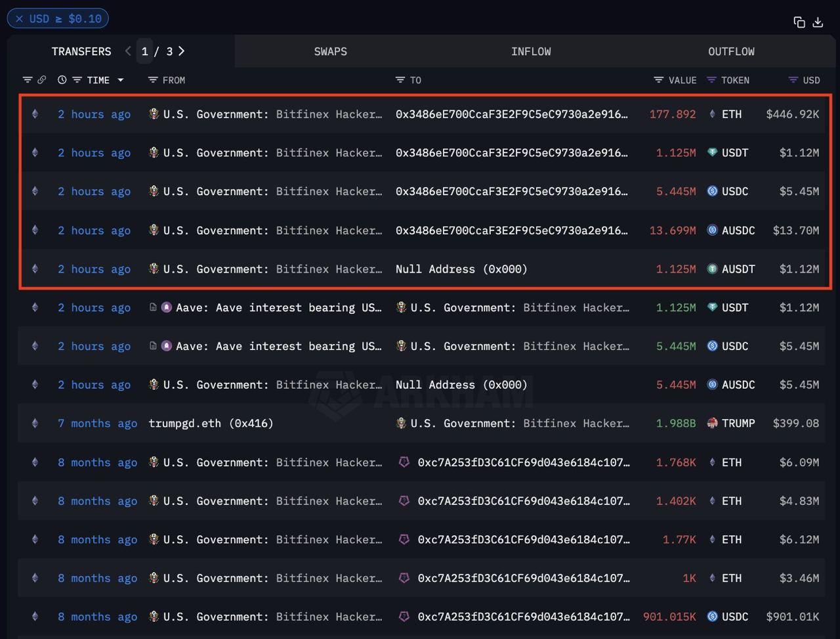This screenshot has width=840, height=639.
Task: Select the OUTFLOW tab
Action: pyautogui.click(x=731, y=51)
